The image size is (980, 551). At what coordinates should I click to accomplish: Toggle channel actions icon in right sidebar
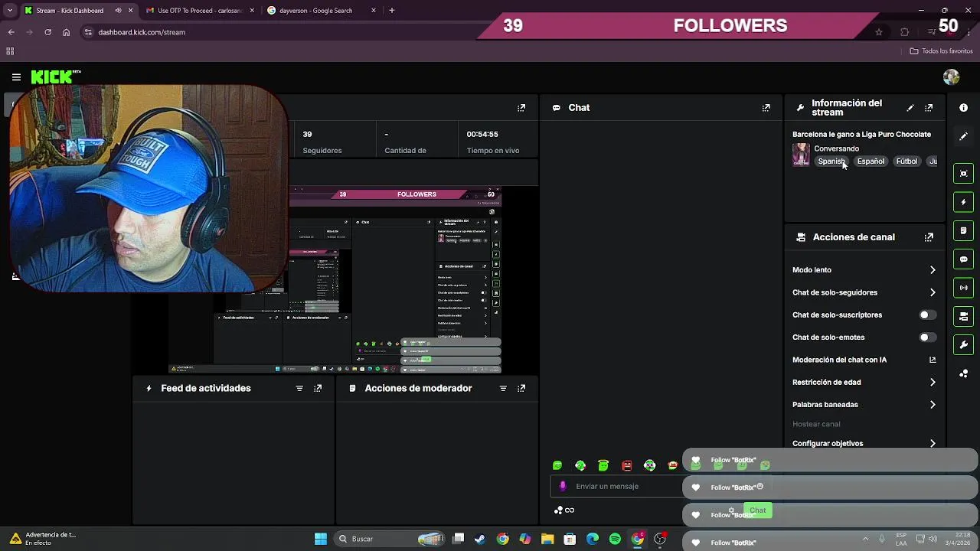[x=963, y=316]
